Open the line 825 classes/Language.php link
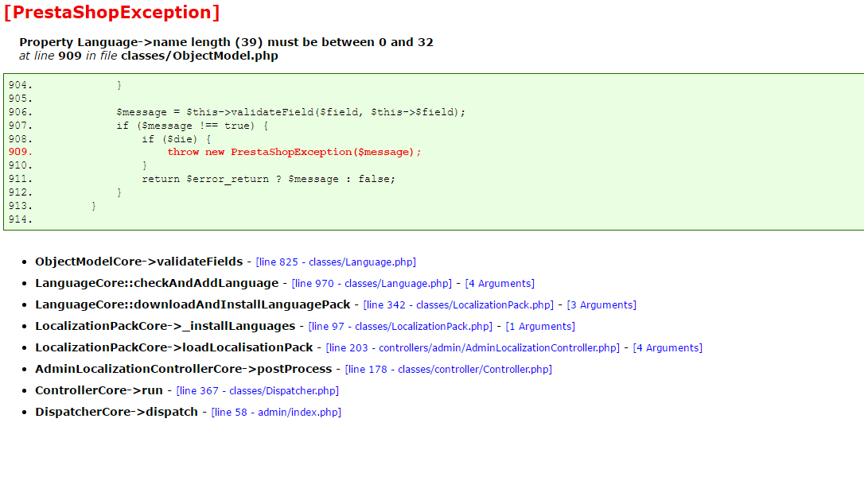The image size is (864, 504). point(336,262)
